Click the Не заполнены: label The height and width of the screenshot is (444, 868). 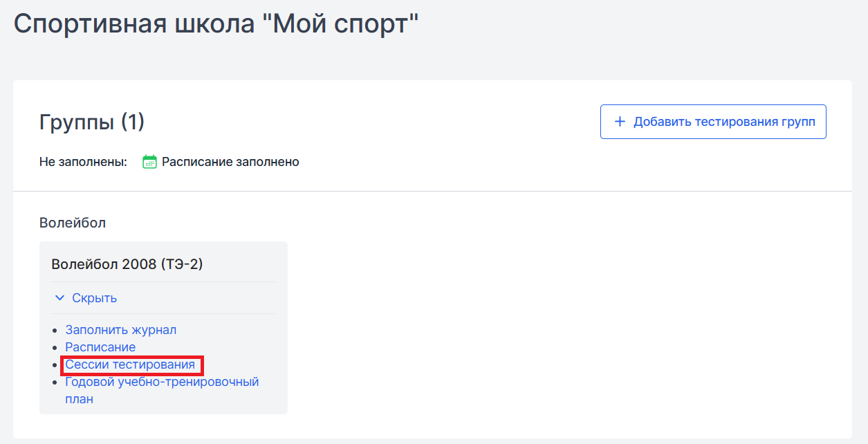(83, 162)
